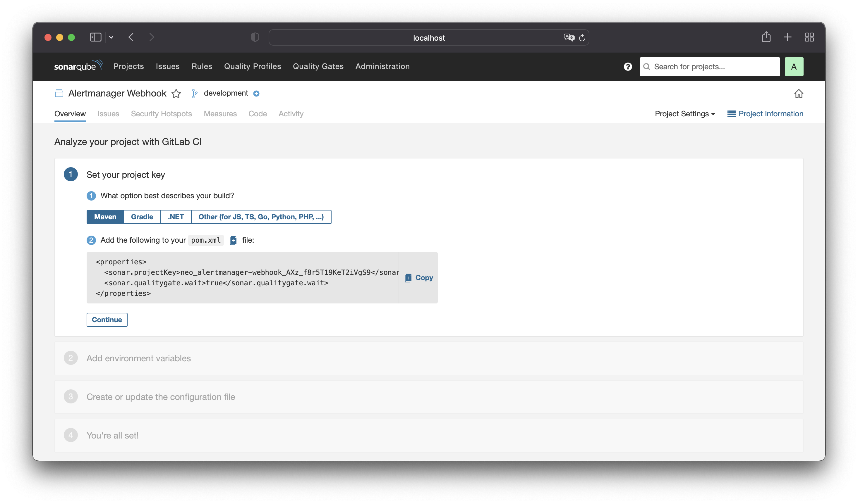Click the privacy shield icon
Screen dimensions: 858x504
(255, 37)
